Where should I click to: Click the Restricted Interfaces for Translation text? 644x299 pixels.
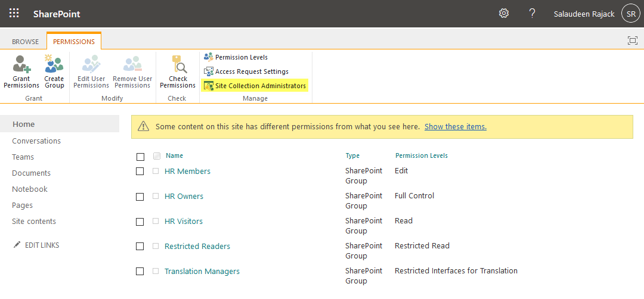456,270
